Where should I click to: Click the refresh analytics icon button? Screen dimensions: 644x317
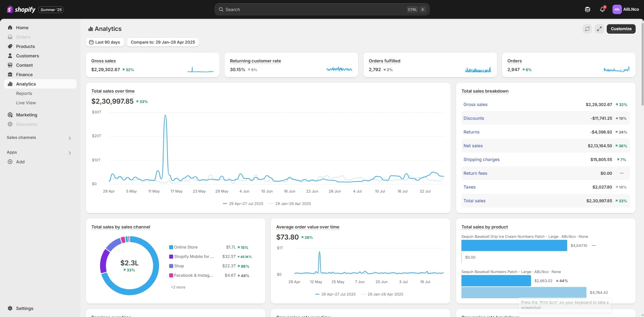pyautogui.click(x=587, y=29)
